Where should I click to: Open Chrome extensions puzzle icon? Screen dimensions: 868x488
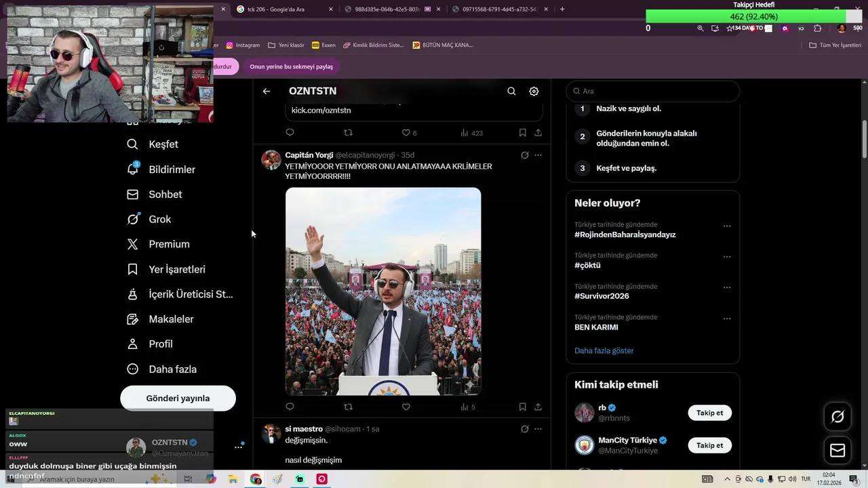tap(817, 28)
